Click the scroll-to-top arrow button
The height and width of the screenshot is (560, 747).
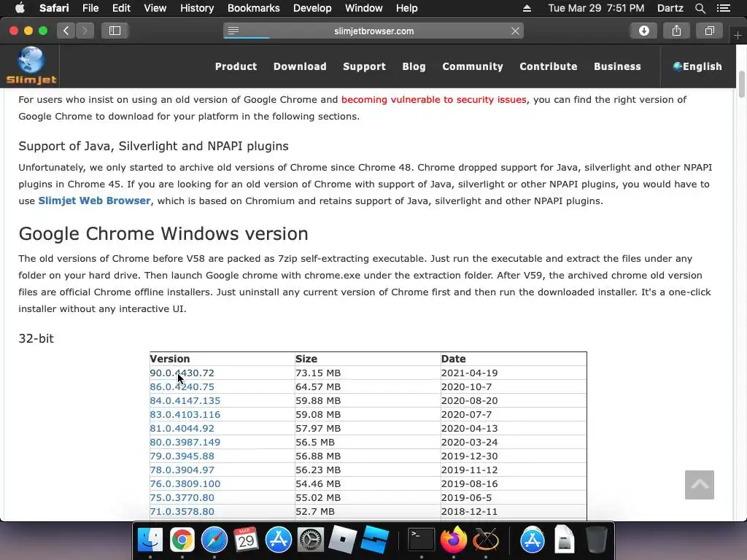700,485
